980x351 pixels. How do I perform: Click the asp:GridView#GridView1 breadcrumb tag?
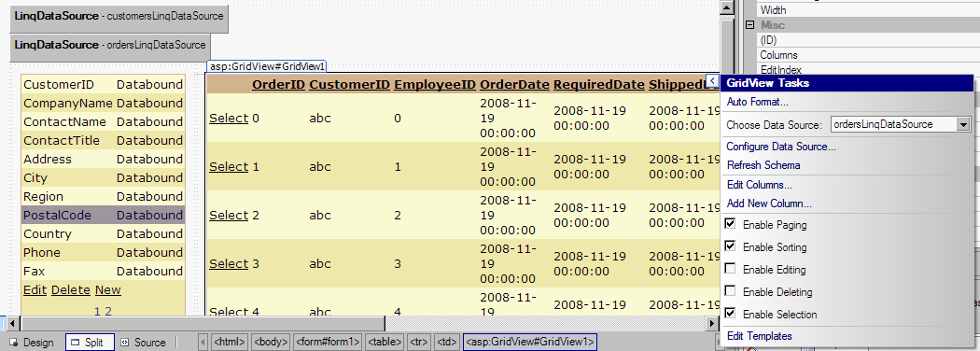click(530, 343)
